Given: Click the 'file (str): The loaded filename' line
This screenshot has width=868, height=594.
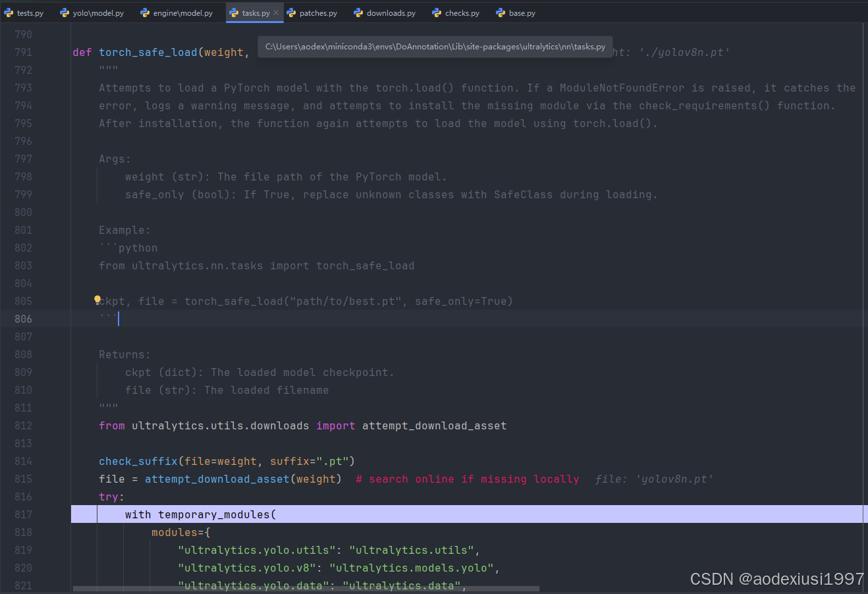Looking at the screenshot, I should [x=227, y=391].
